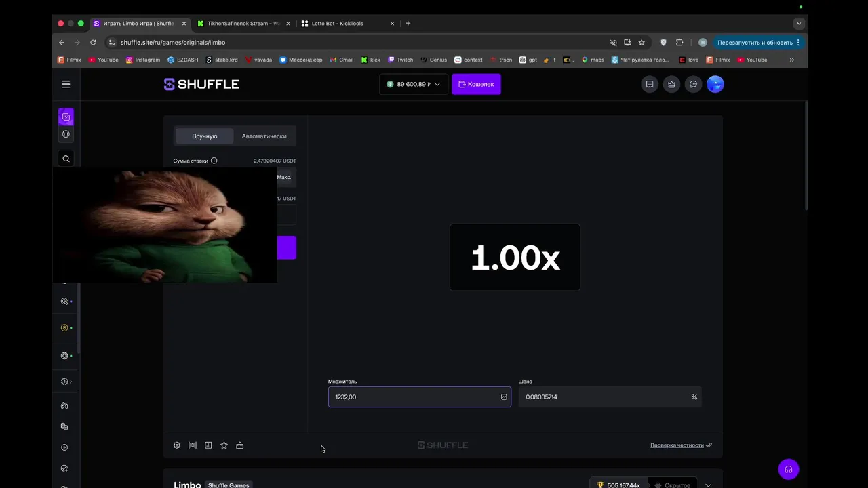868x488 pixels.
Task: Close the TikhonSafinenok Stream tab
Action: pos(288,23)
